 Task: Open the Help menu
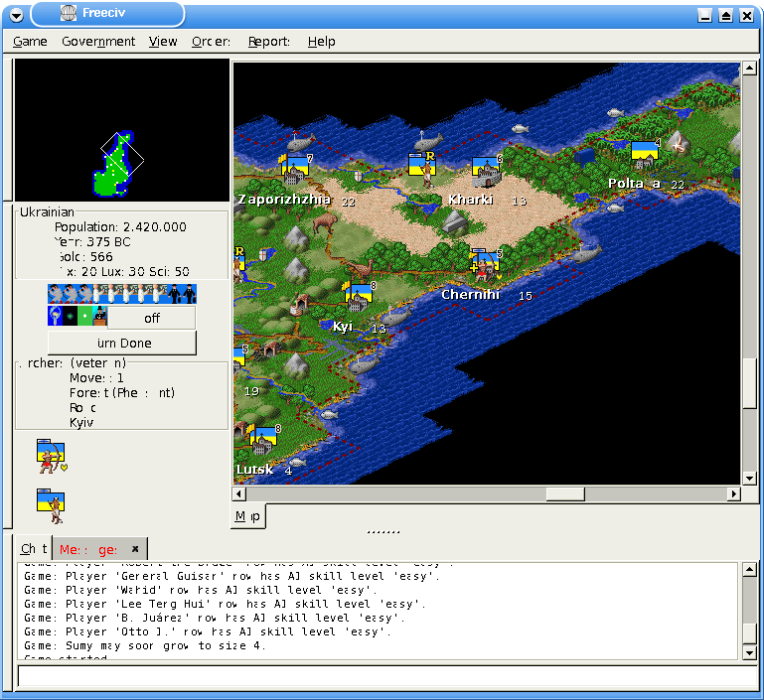click(321, 42)
